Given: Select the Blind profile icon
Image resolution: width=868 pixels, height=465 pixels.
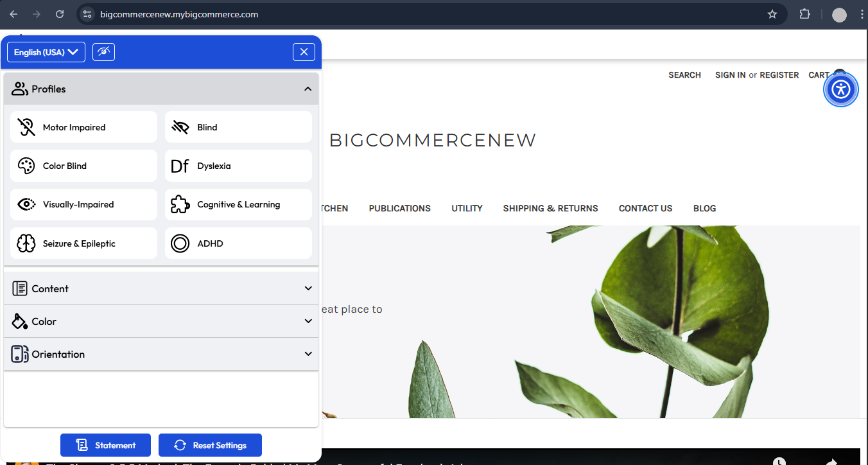Looking at the screenshot, I should 180,127.
